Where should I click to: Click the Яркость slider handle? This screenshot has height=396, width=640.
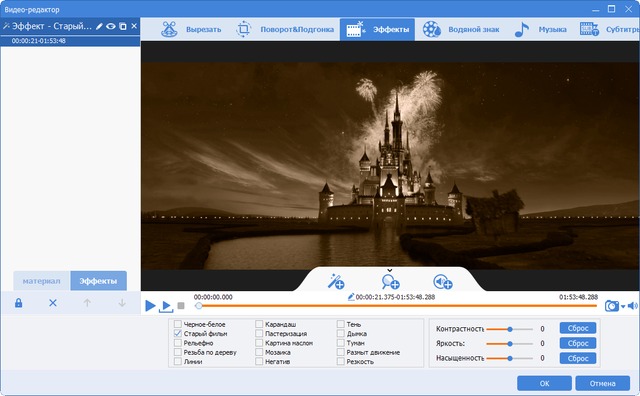pyautogui.click(x=510, y=344)
